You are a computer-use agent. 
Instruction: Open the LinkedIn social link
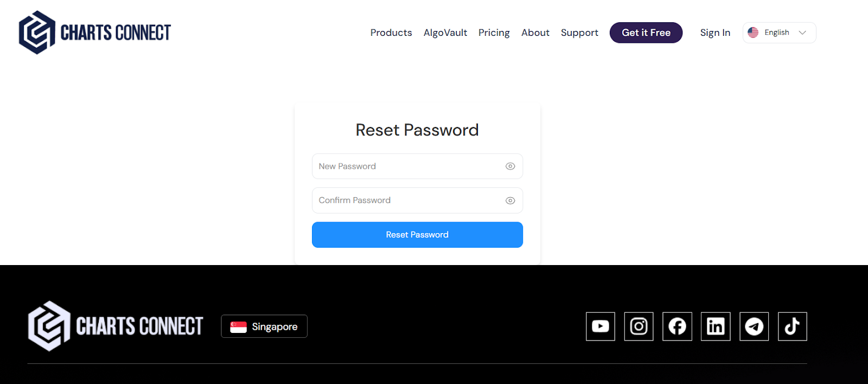(x=716, y=326)
